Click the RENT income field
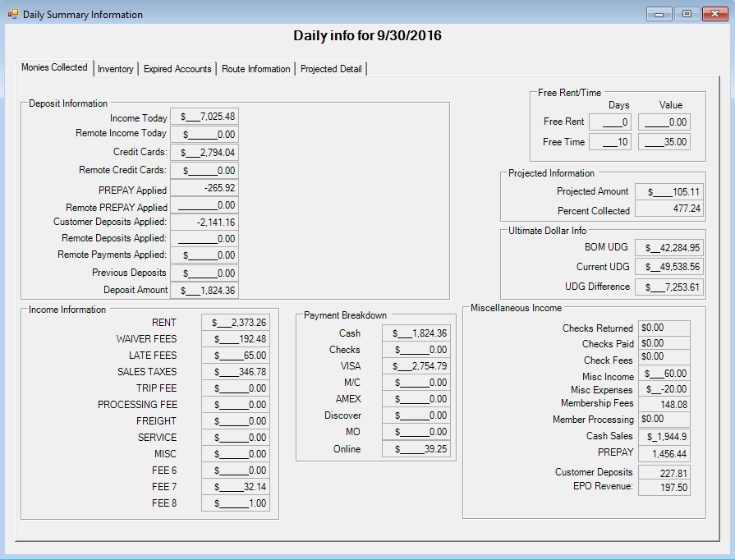735x560 pixels. 235,323
